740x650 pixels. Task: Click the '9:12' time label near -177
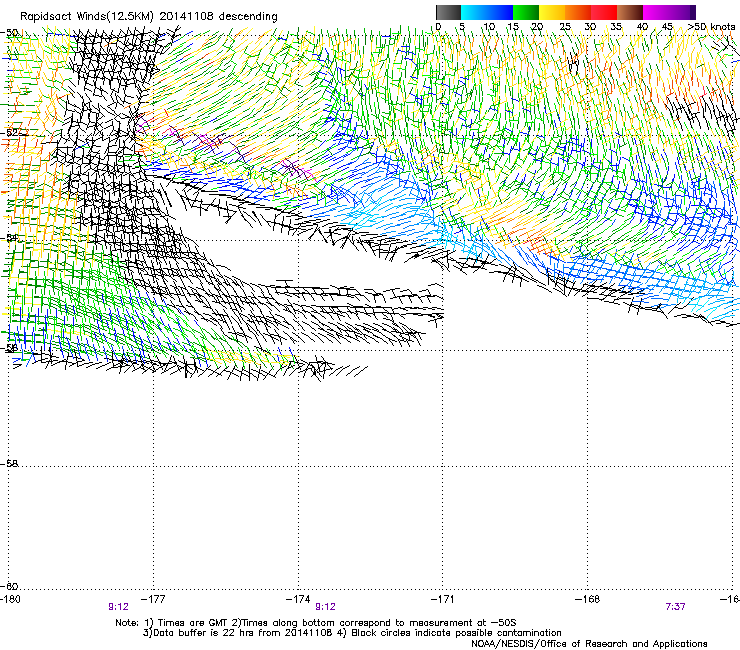tap(118, 607)
